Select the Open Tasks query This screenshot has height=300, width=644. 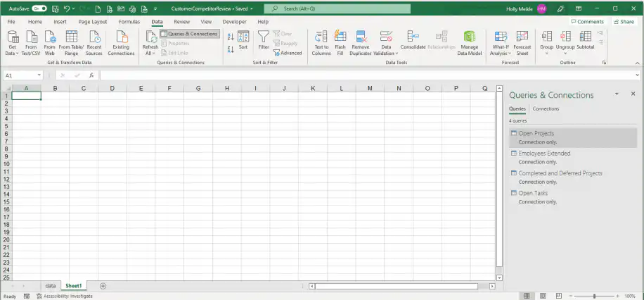[573, 196]
